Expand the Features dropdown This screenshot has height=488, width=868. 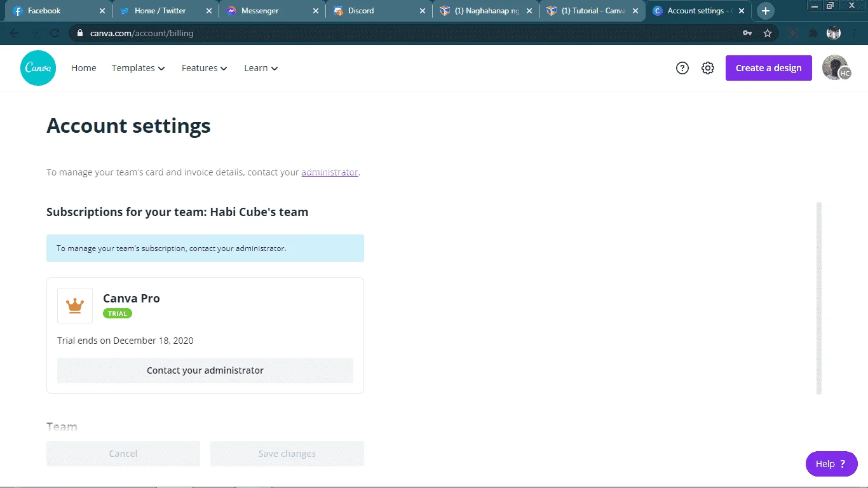205,68
